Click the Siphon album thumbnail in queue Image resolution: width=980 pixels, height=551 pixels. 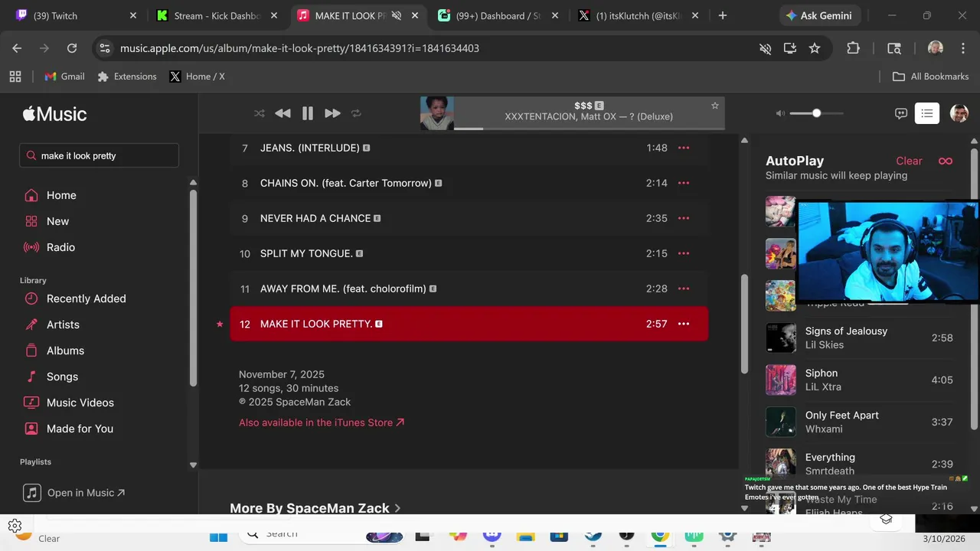tap(781, 380)
